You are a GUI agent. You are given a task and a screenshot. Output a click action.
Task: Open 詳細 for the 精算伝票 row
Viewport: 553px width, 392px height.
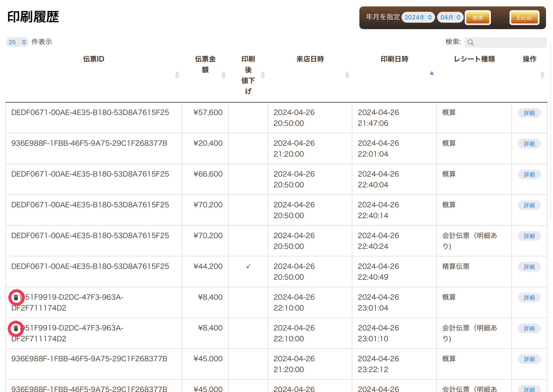(x=529, y=267)
